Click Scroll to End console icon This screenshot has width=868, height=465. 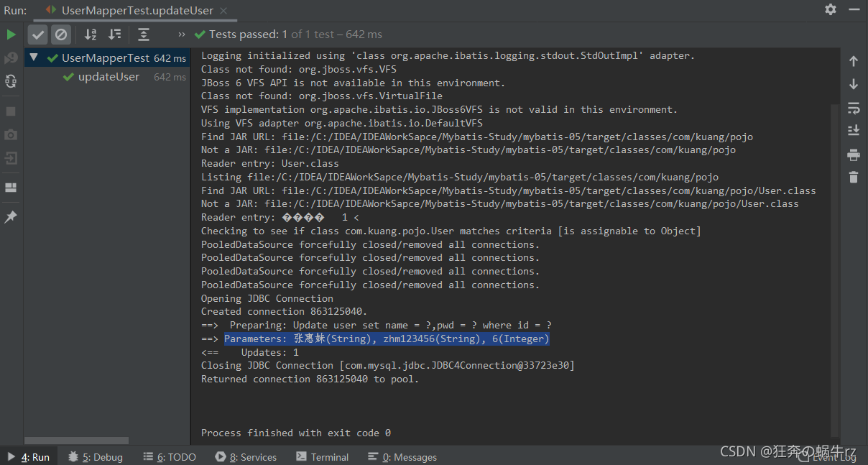854,131
